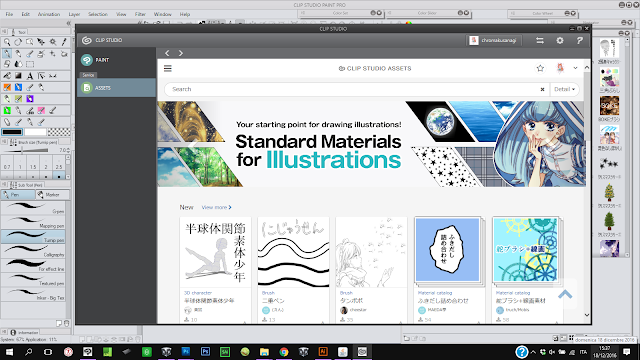Image resolution: width=640 pixels, height=360 pixels.
Task: Open the Edit menu
Action: coord(25,14)
